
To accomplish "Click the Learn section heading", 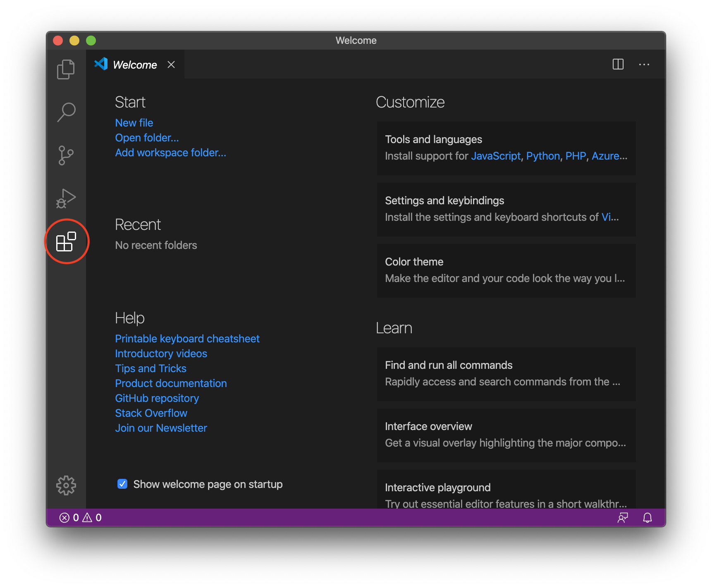I will pos(394,328).
